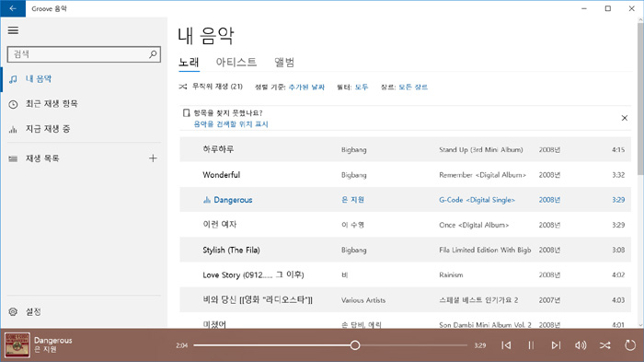644x362 pixels.
Task: Minimize the Groove window
Action: (x=584, y=8)
